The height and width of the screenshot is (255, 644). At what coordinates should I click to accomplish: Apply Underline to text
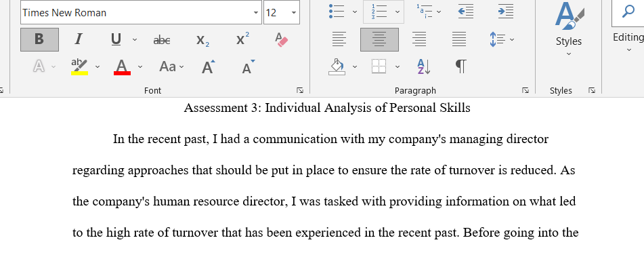point(116,39)
